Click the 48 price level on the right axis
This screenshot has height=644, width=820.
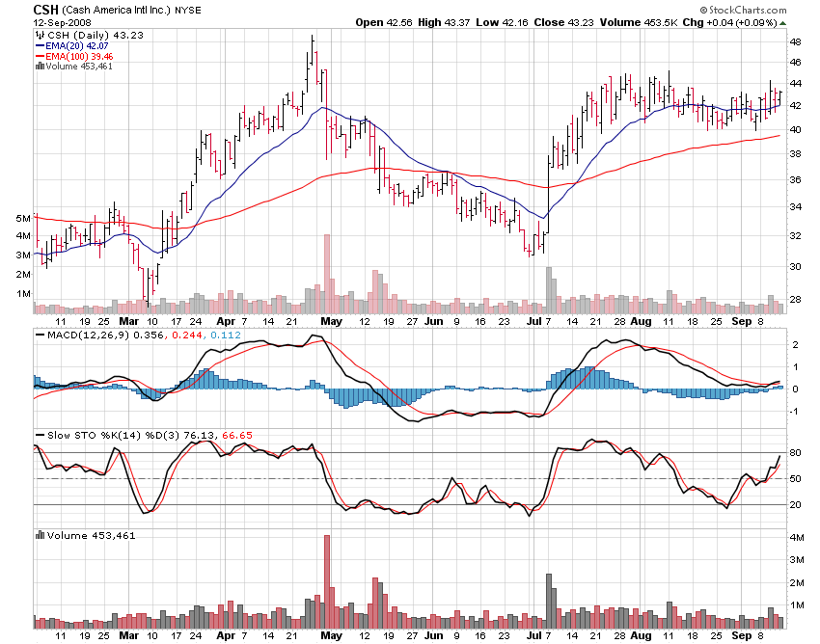pyautogui.click(x=796, y=42)
